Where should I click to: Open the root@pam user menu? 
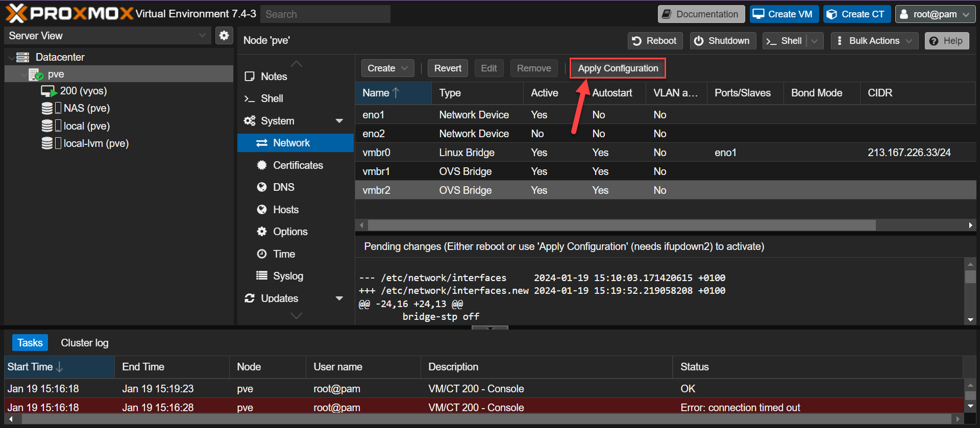tap(935, 14)
